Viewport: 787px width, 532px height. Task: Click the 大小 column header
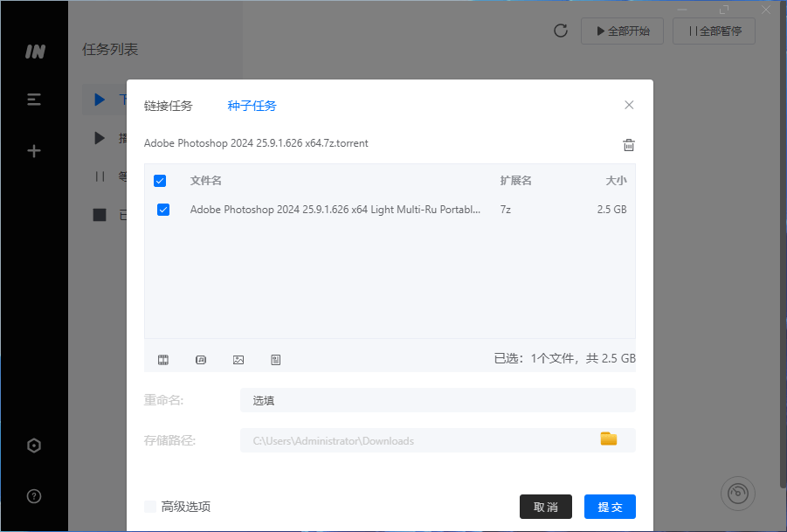tap(616, 181)
